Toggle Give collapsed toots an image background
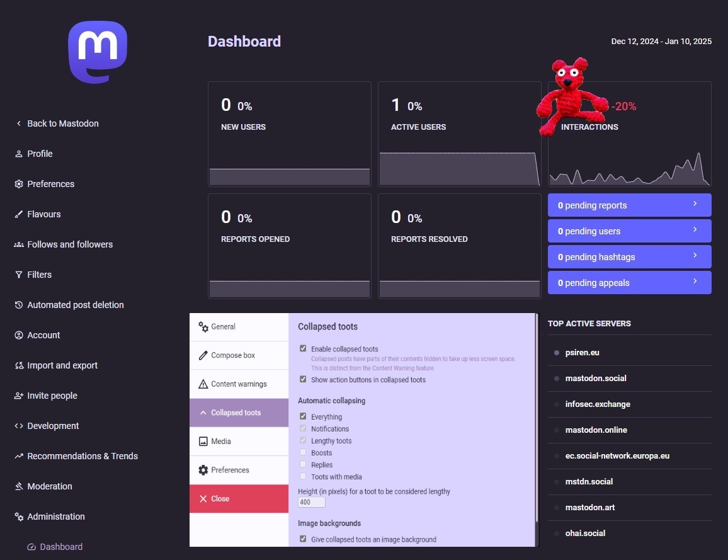The width and height of the screenshot is (728, 560). [303, 539]
